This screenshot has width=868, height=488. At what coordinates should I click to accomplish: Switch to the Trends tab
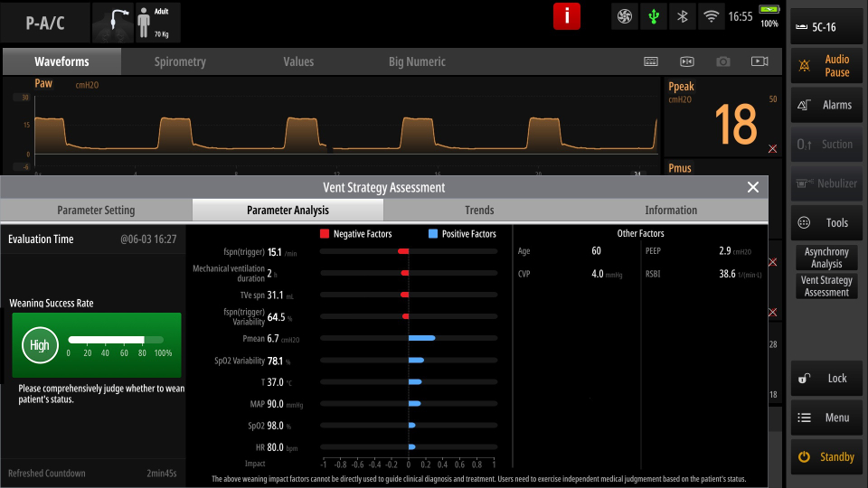pos(479,210)
